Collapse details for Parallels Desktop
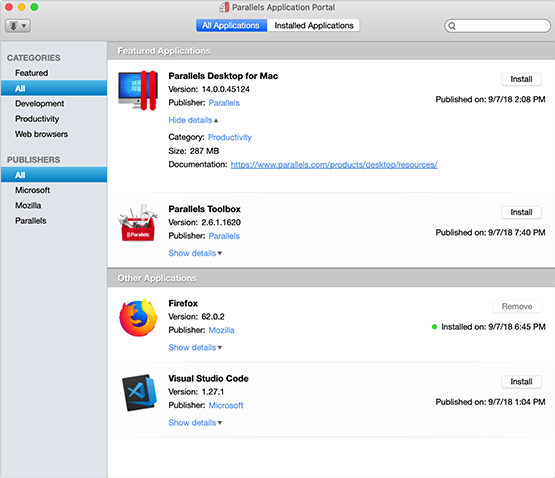Image resolution: width=555 pixels, height=478 pixels. [193, 120]
